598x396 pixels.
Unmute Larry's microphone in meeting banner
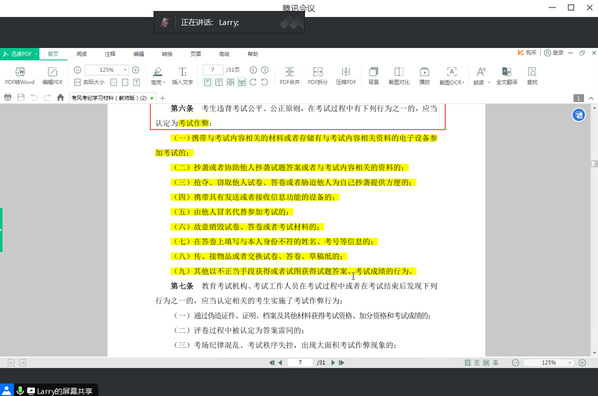[x=165, y=23]
